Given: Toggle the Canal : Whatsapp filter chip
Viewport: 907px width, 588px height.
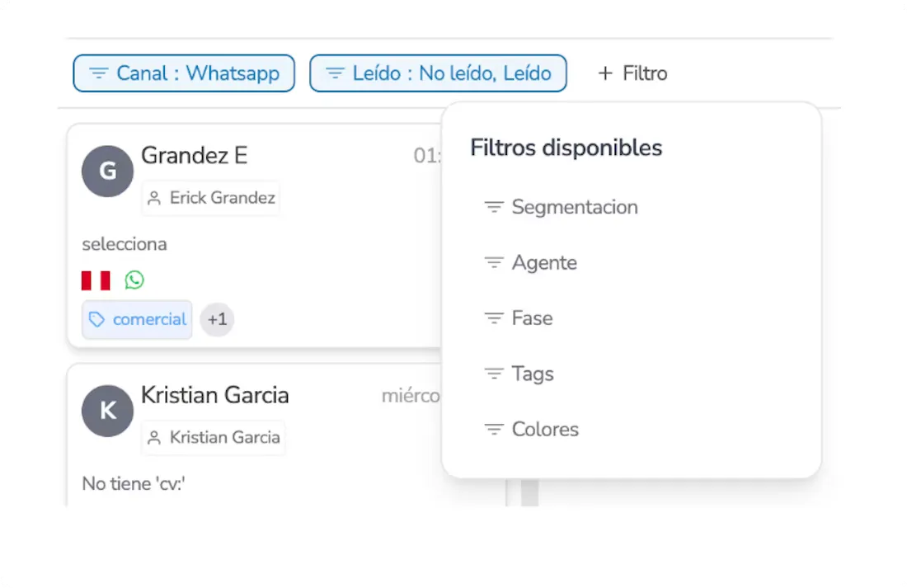Looking at the screenshot, I should 183,73.
